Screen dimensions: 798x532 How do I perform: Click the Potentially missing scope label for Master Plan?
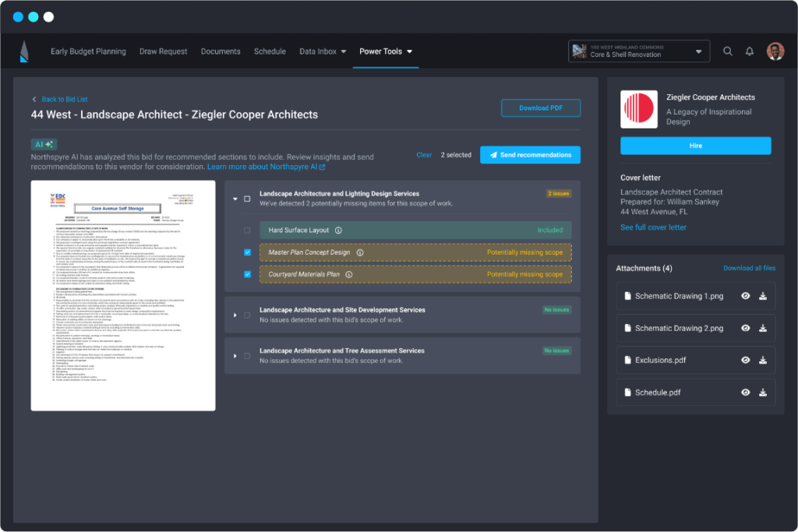pyautogui.click(x=524, y=253)
